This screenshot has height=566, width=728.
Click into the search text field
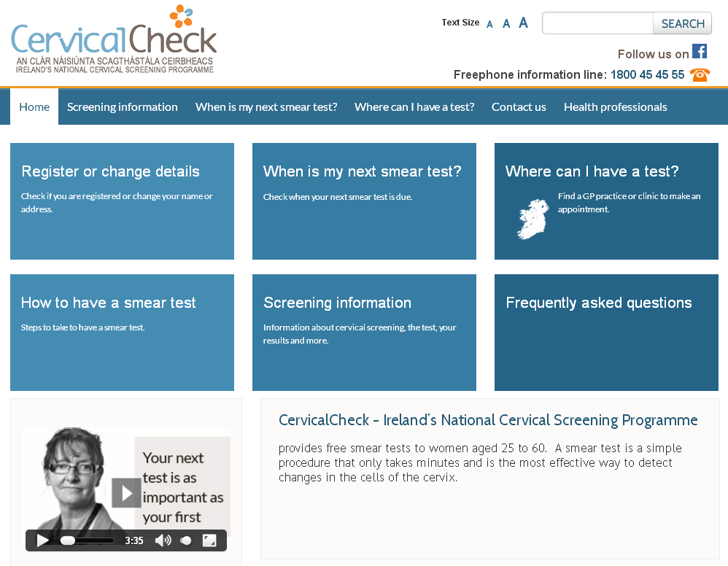pyautogui.click(x=597, y=23)
